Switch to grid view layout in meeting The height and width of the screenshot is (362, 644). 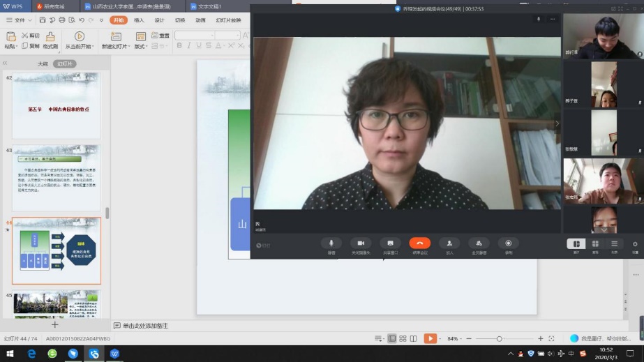point(595,245)
